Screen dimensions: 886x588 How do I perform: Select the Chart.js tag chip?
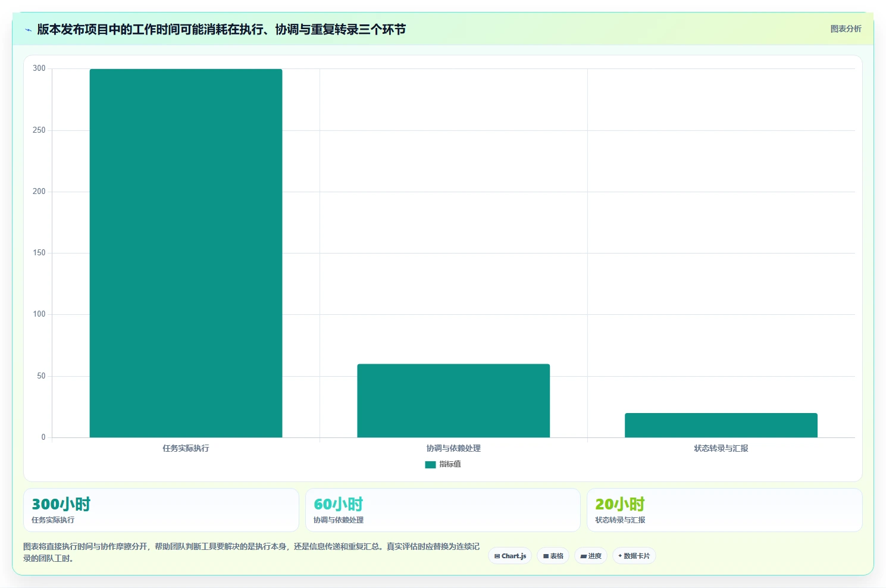[510, 556]
